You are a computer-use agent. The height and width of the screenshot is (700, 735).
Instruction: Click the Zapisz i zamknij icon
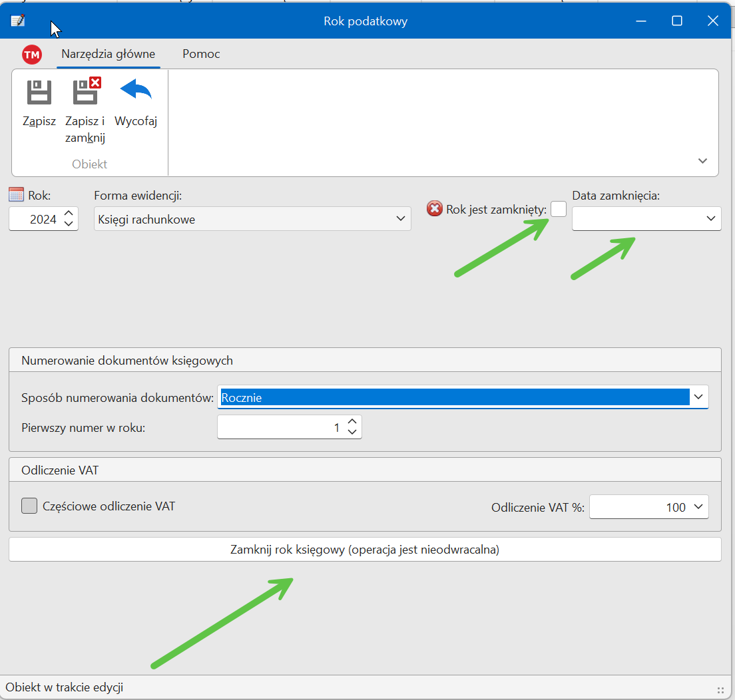(x=86, y=92)
